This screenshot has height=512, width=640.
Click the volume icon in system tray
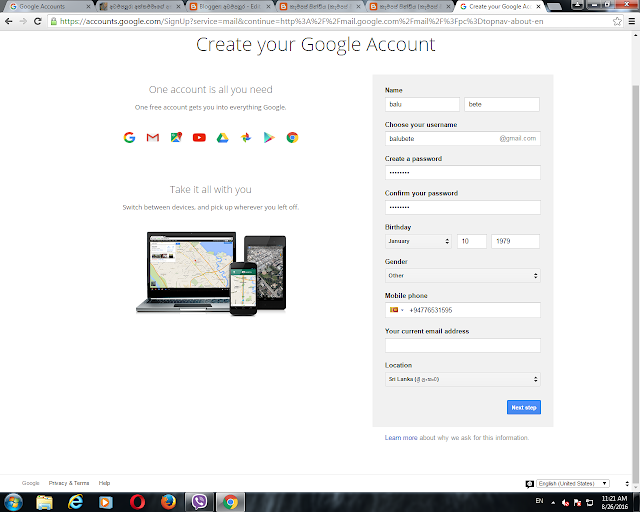point(565,503)
